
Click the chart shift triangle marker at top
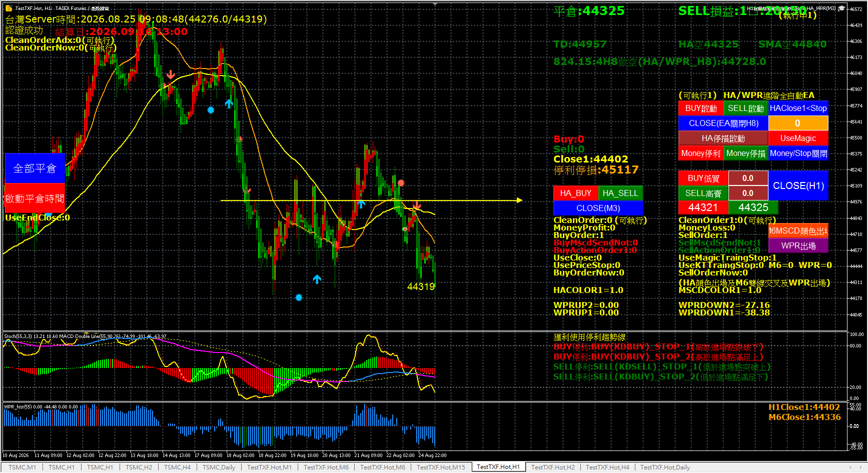tap(435, 4)
